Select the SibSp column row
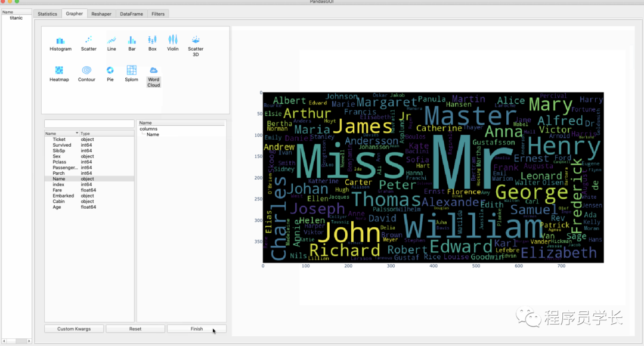This screenshot has width=644, height=346. coord(89,151)
